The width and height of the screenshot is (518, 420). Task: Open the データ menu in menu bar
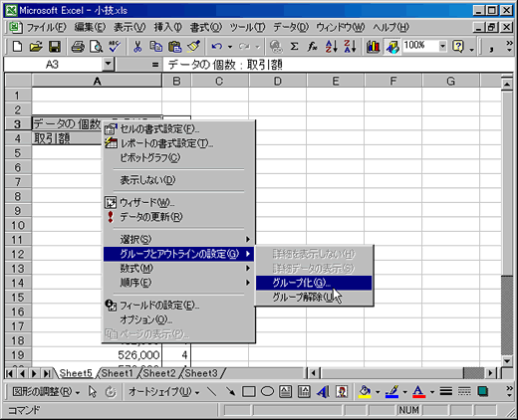(x=291, y=27)
